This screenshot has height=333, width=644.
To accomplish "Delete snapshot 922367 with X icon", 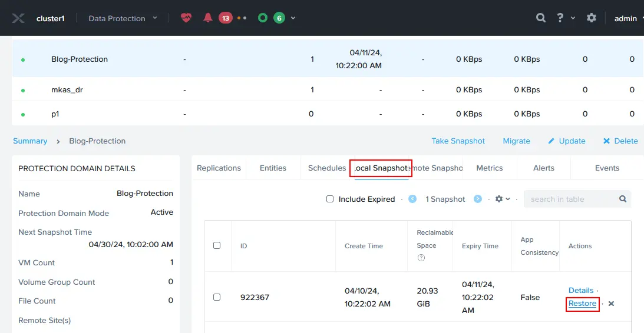I will 611,304.
